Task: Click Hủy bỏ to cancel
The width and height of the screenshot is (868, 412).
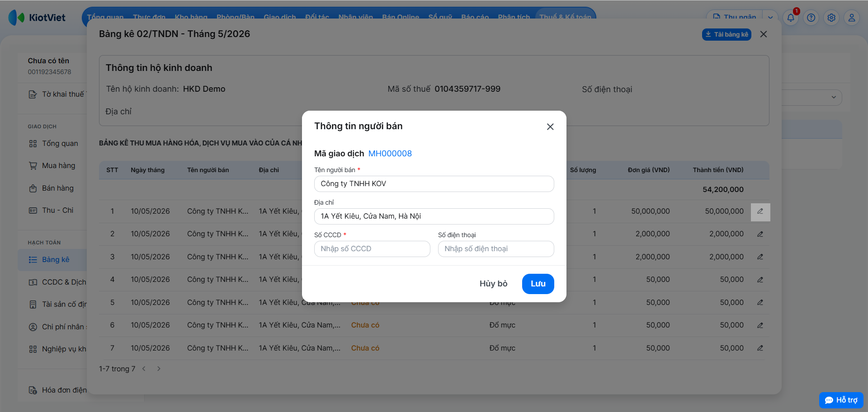Action: 493,284
